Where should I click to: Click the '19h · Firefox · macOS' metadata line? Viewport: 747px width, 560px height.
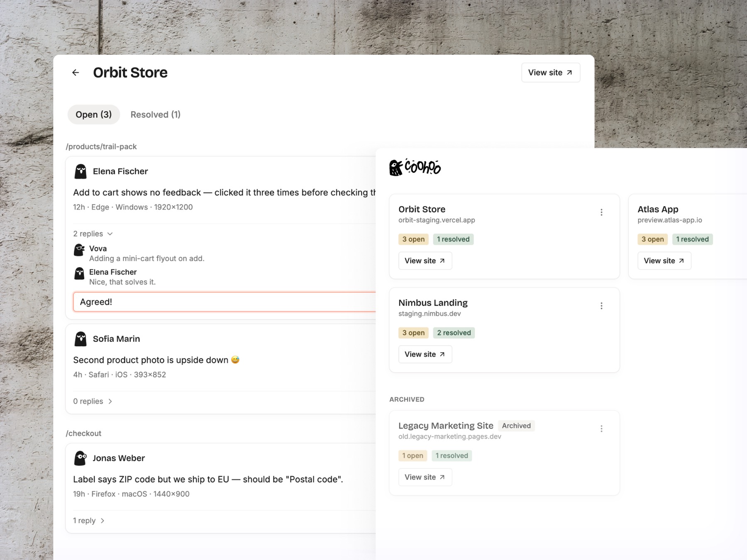(x=131, y=494)
